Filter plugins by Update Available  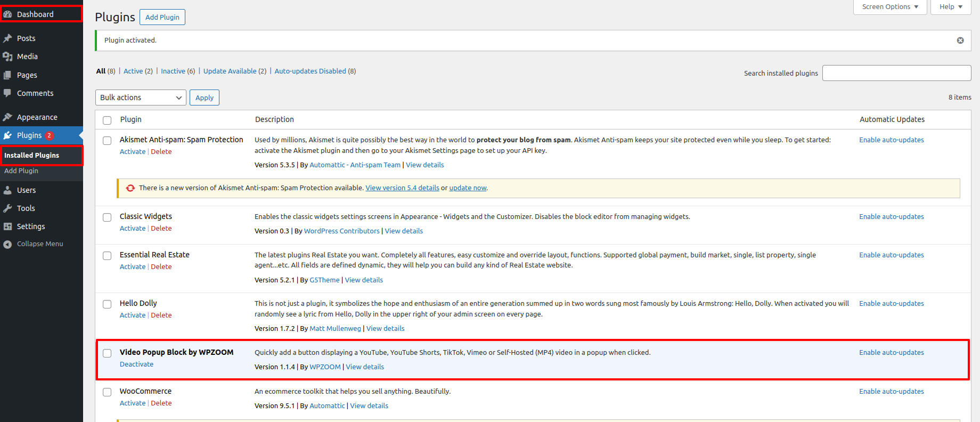click(230, 71)
